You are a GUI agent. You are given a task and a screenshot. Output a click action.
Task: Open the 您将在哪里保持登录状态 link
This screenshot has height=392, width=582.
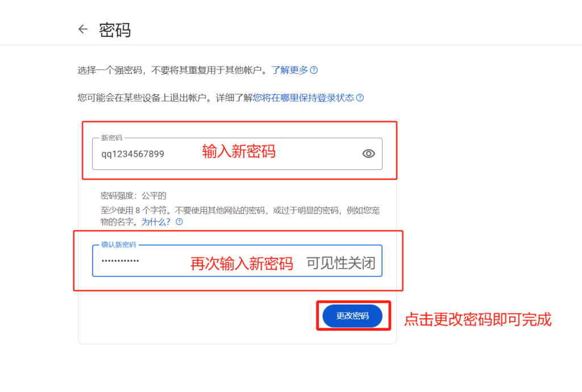point(304,98)
